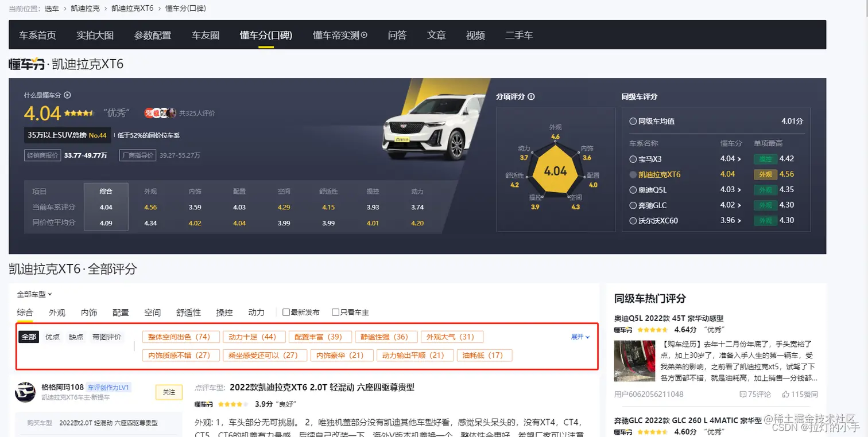Select 奔驰GLC radio option

633,205
